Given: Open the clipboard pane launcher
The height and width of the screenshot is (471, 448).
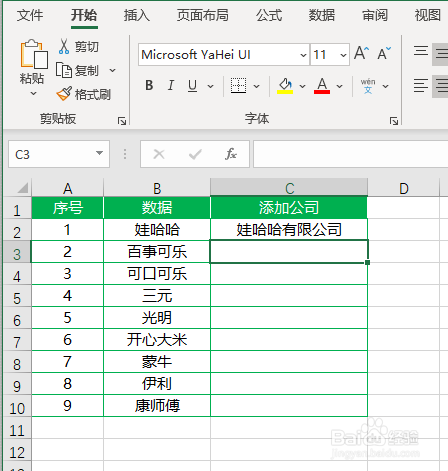Looking at the screenshot, I should [122, 121].
